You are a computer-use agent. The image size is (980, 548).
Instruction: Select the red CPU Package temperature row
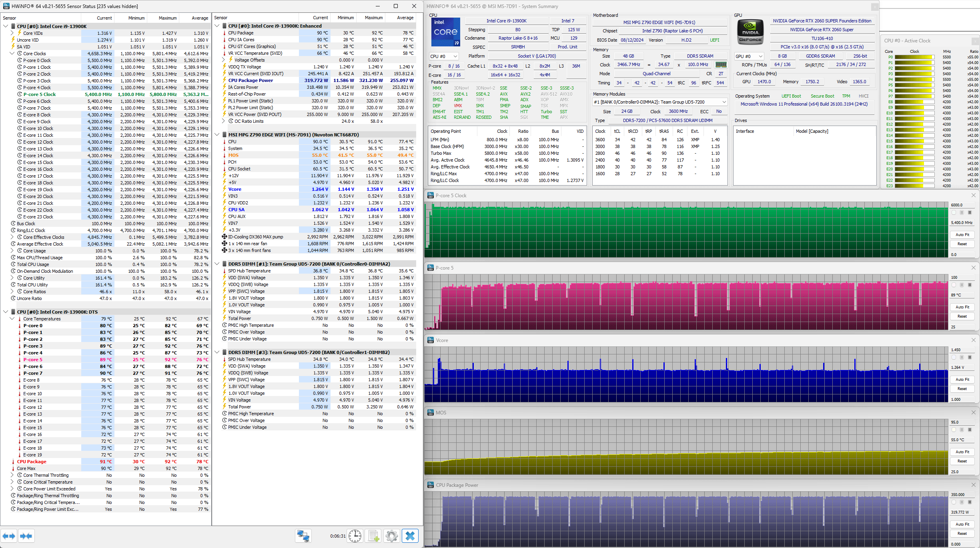[x=106, y=462]
